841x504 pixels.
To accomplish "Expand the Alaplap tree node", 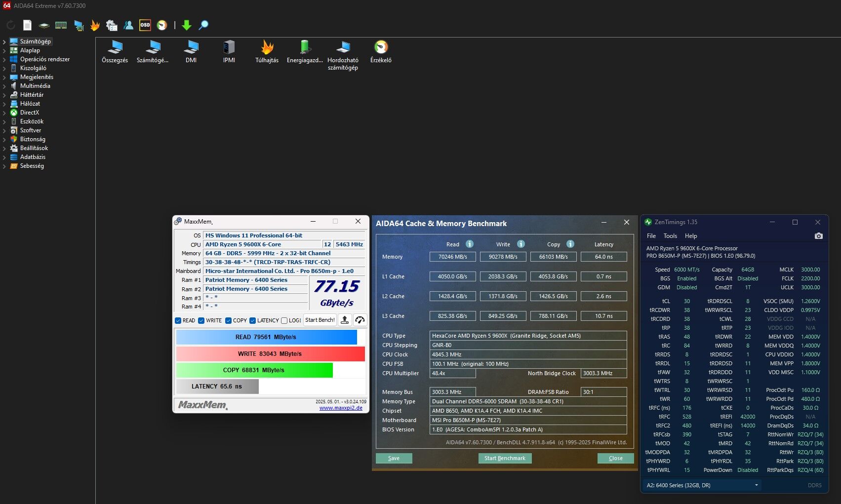I will [x=4, y=50].
